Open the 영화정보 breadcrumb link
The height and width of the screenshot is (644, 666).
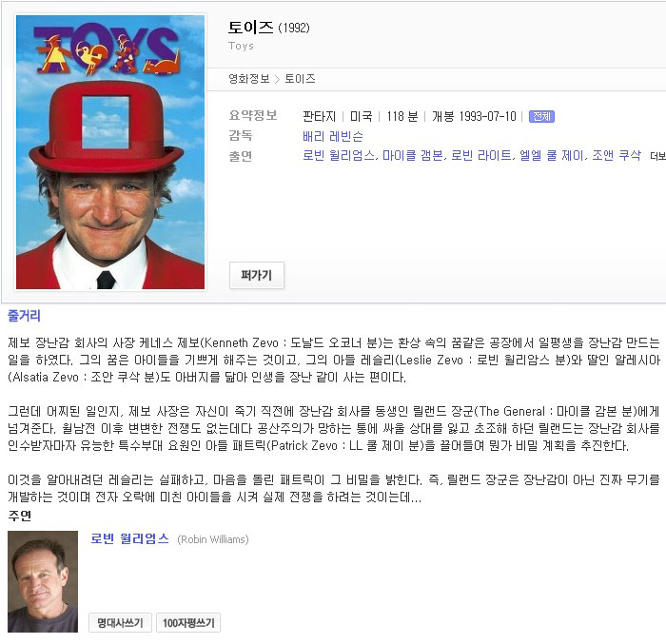(x=249, y=79)
